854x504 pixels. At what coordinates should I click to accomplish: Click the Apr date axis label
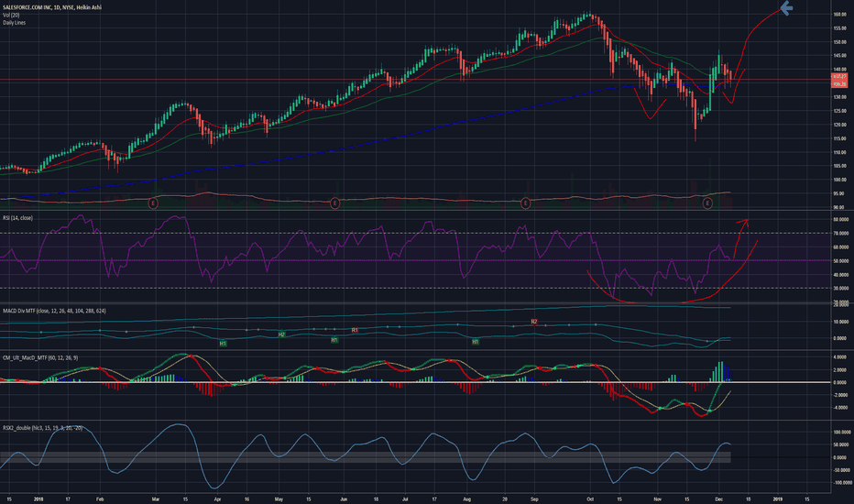[217, 499]
